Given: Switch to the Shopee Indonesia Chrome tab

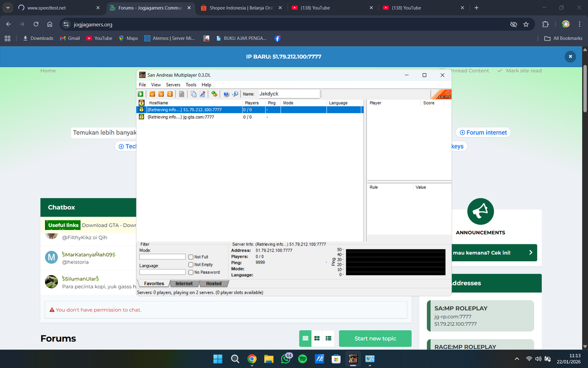Looking at the screenshot, I should tap(242, 8).
